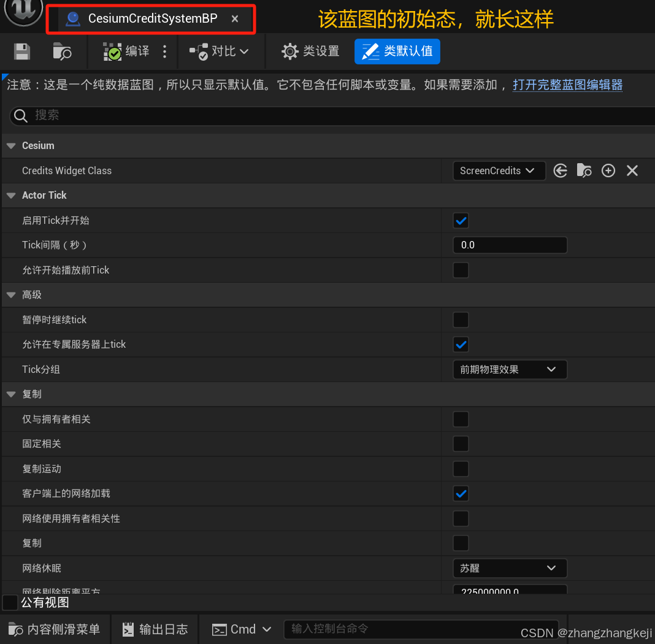
Task: Toggle 公有视图 checkbox
Action: click(x=10, y=603)
